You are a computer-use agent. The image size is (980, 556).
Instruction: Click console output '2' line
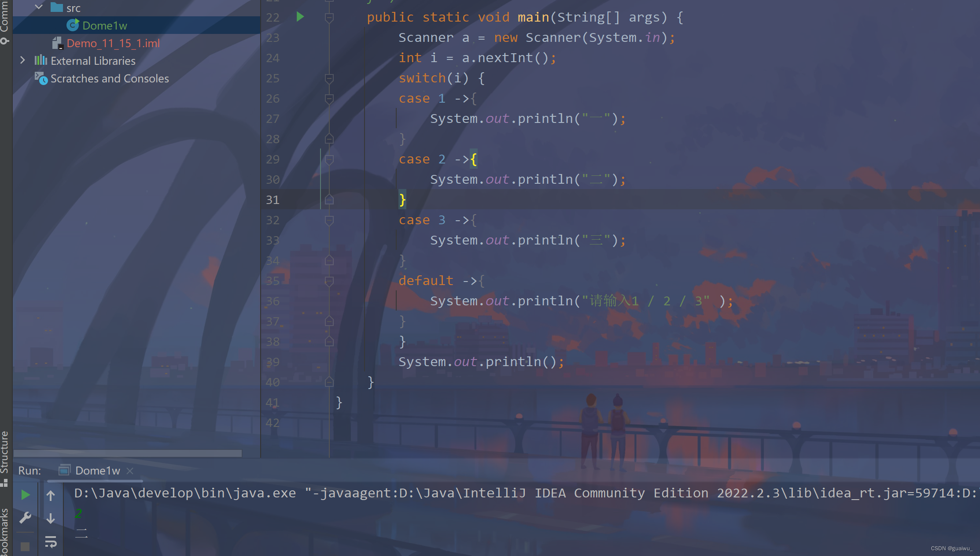78,513
